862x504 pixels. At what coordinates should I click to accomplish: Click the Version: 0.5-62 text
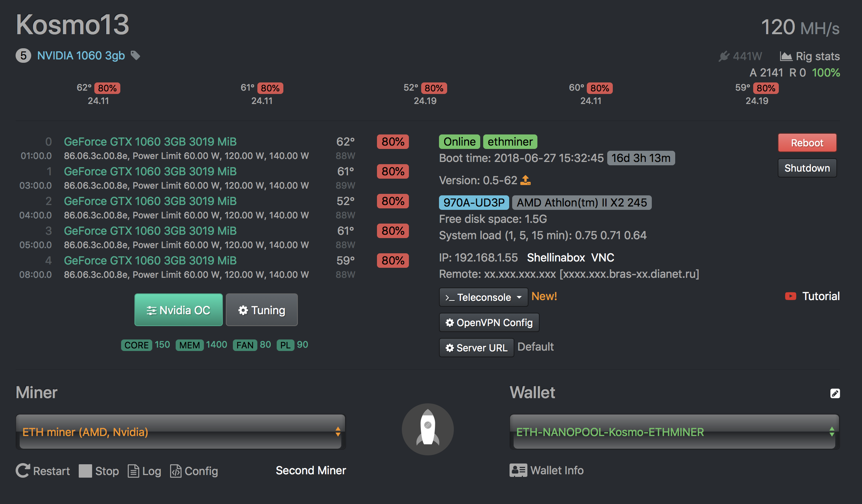[x=478, y=180]
